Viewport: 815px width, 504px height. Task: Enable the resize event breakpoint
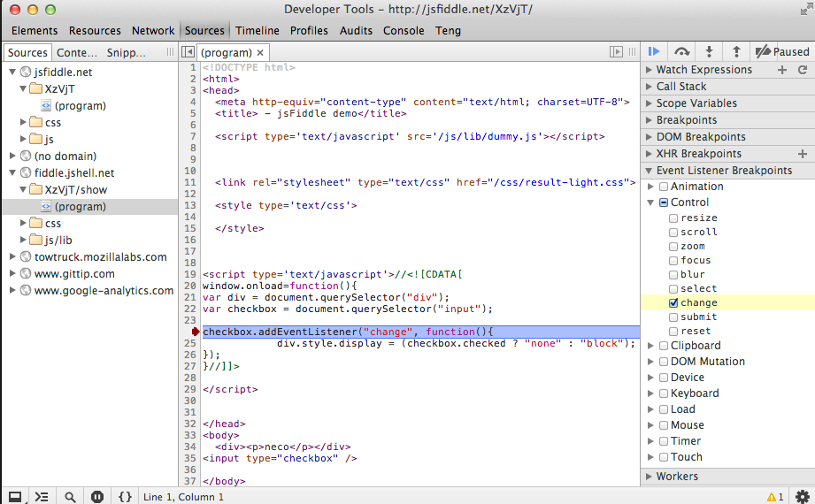673,218
